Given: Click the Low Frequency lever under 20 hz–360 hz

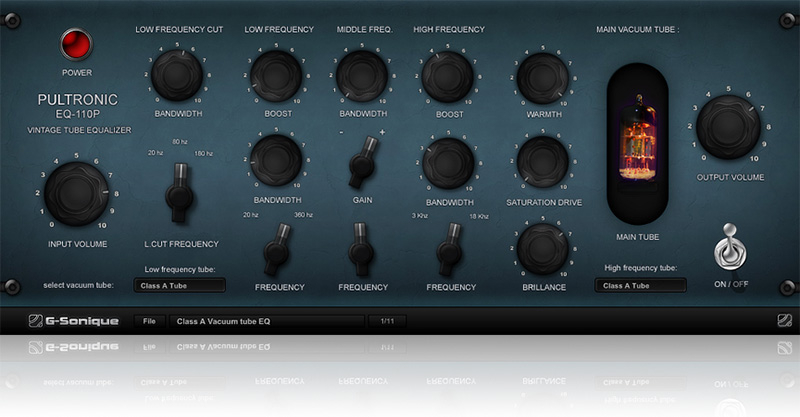Looking at the screenshot, I should (276, 250).
